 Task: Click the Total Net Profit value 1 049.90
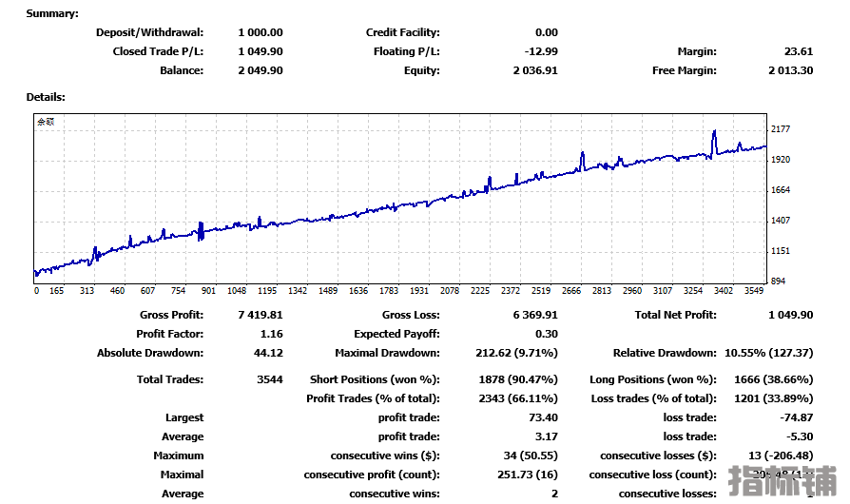pos(790,315)
